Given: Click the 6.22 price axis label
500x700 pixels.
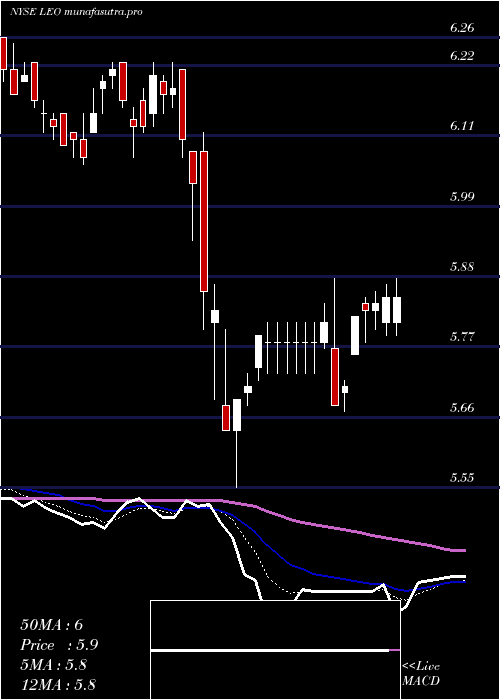Looking at the screenshot, I should point(462,56).
